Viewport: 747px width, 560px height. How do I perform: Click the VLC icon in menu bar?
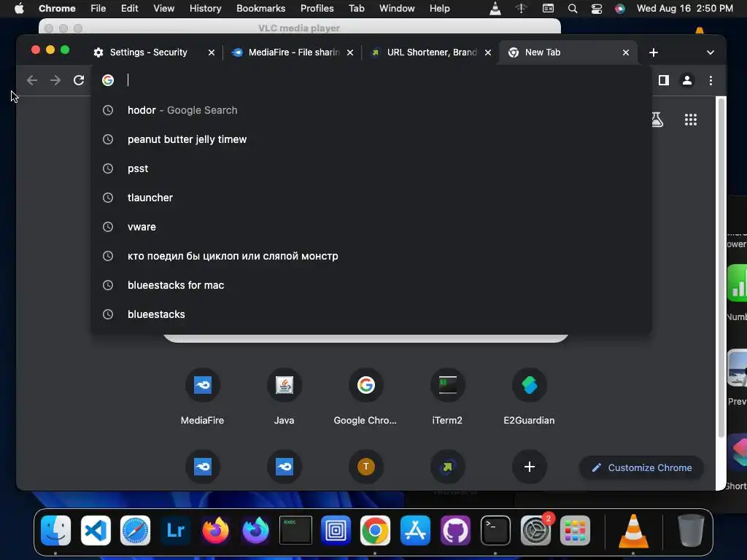(495, 9)
